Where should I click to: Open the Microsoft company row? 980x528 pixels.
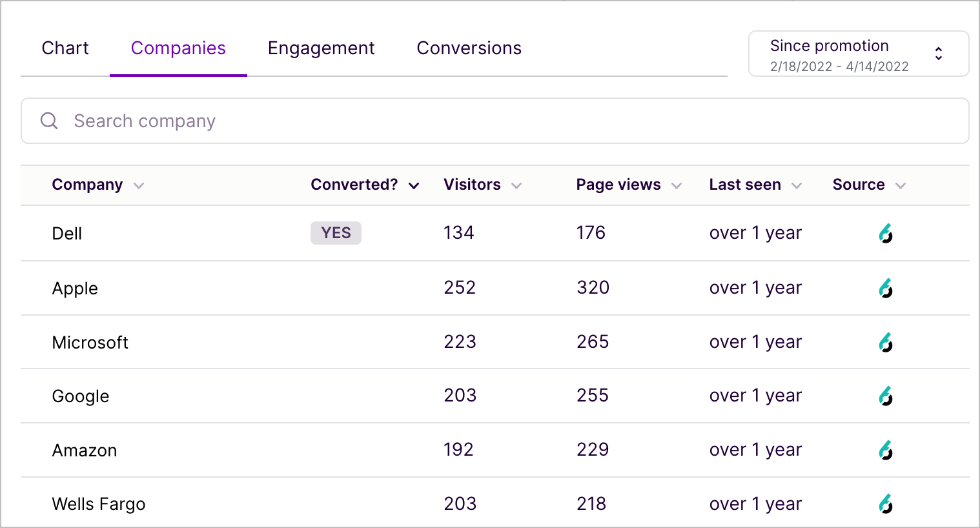90,343
